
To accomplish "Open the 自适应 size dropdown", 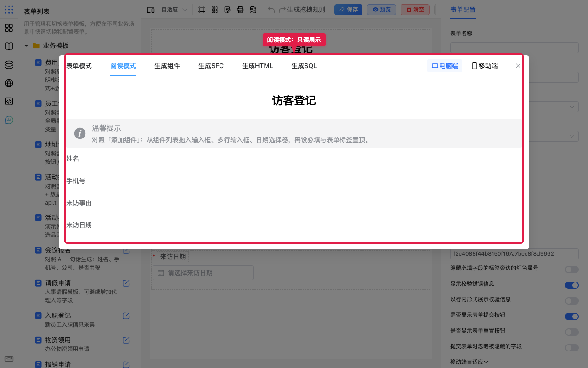I will (x=174, y=10).
